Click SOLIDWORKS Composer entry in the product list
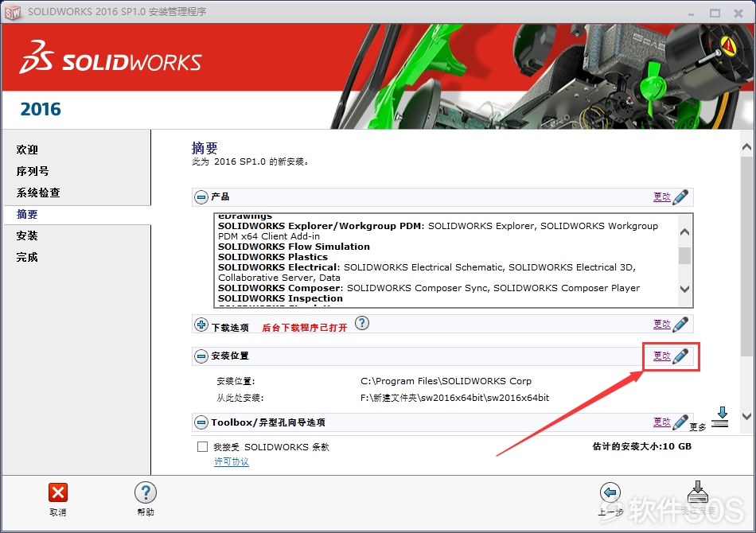Image resolution: width=756 pixels, height=533 pixels. pyautogui.click(x=429, y=288)
